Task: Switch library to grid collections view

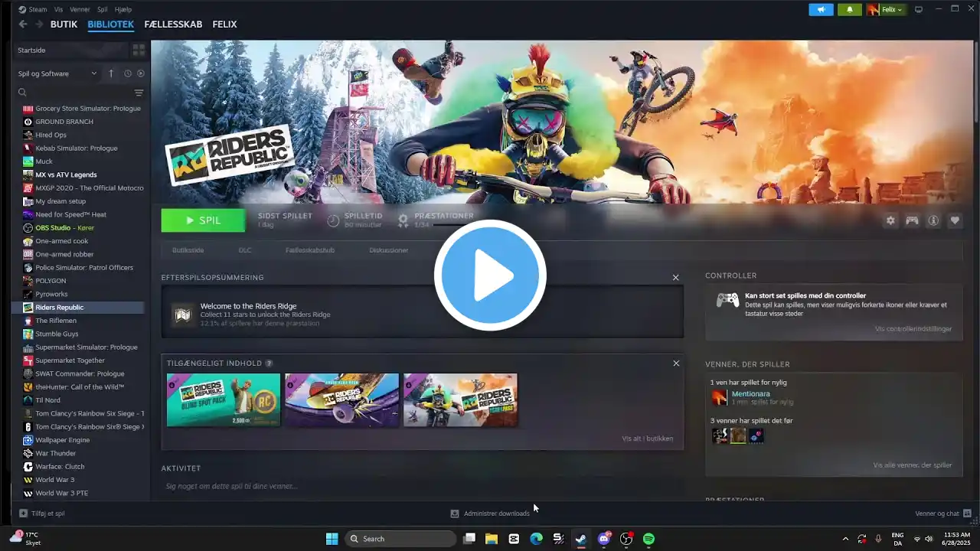Action: pos(139,50)
